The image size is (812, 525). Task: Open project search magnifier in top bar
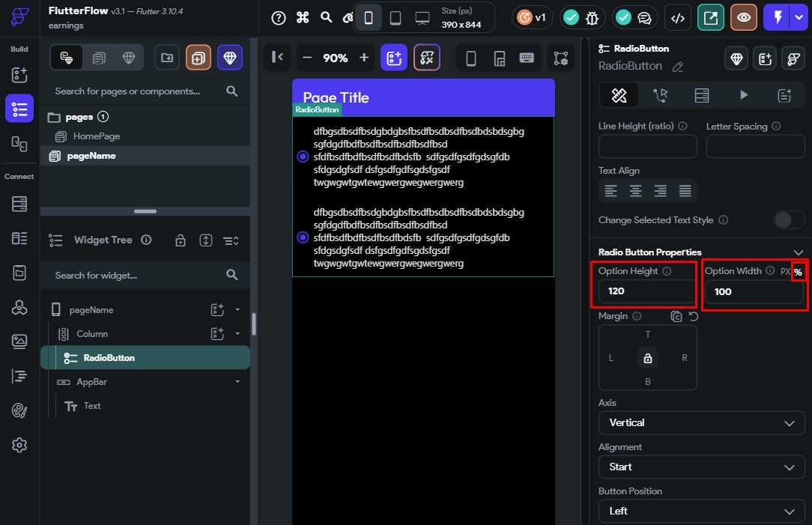327,17
